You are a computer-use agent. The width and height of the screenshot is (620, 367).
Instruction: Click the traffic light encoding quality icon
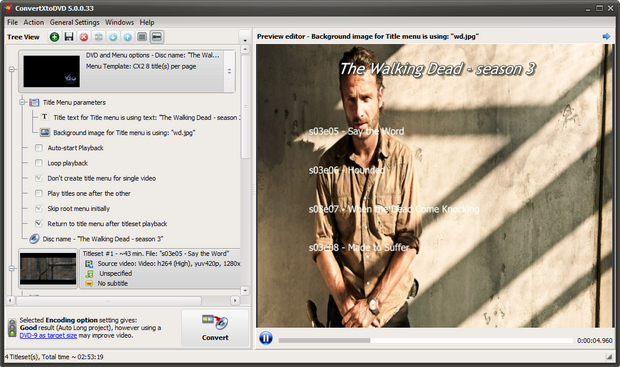(12, 328)
